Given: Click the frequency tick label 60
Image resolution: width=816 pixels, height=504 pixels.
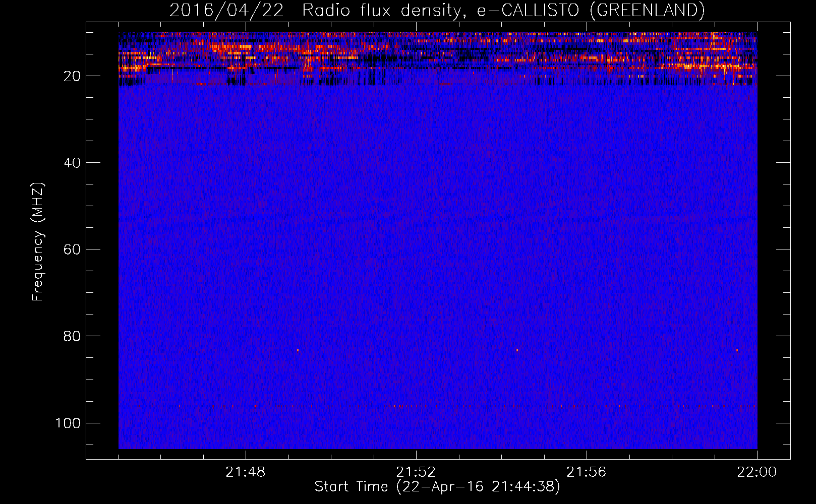Looking at the screenshot, I should click(x=72, y=249).
